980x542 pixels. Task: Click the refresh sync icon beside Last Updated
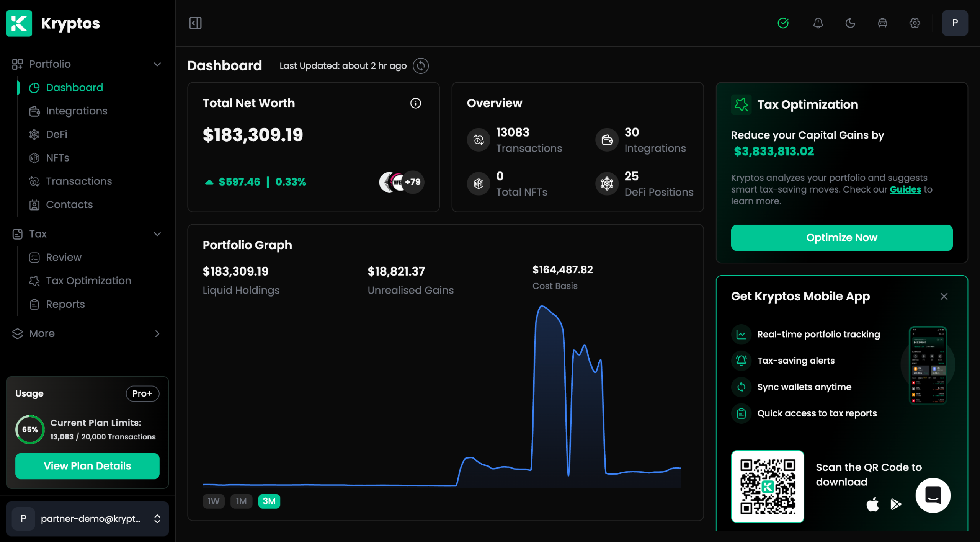pos(420,66)
